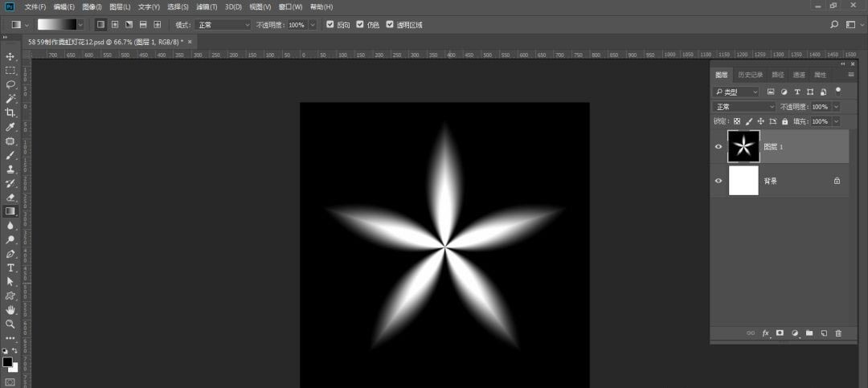Viewport: 868px width, 388px height.
Task: Switch to the 历史记录 tab
Action: [750, 75]
